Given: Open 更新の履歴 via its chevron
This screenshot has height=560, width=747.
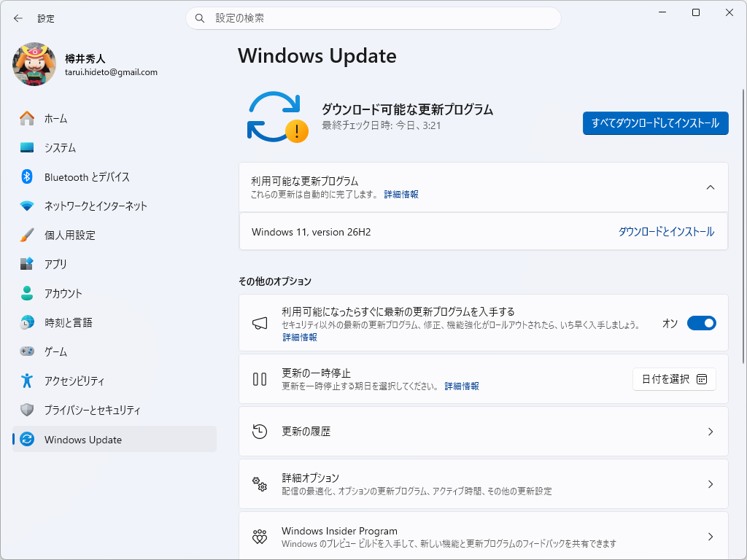Looking at the screenshot, I should [711, 432].
